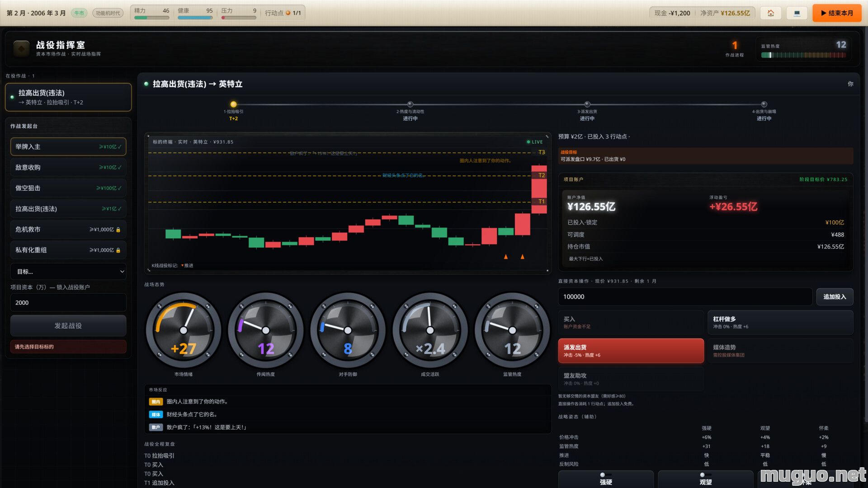
Task: Click the 追加投入 button
Action: pos(835,297)
